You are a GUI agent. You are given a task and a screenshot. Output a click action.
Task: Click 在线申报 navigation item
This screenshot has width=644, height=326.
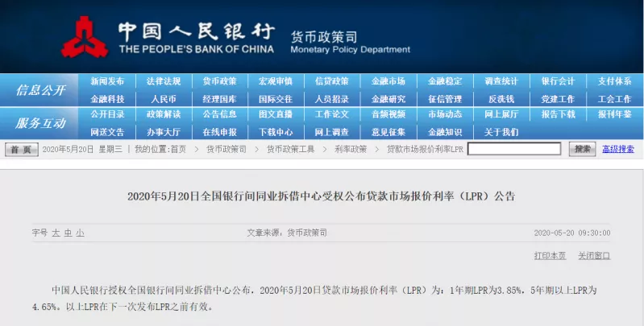pos(220,132)
